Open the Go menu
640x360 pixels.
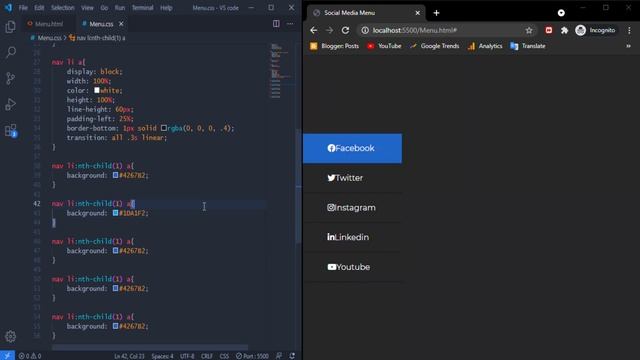click(x=104, y=8)
